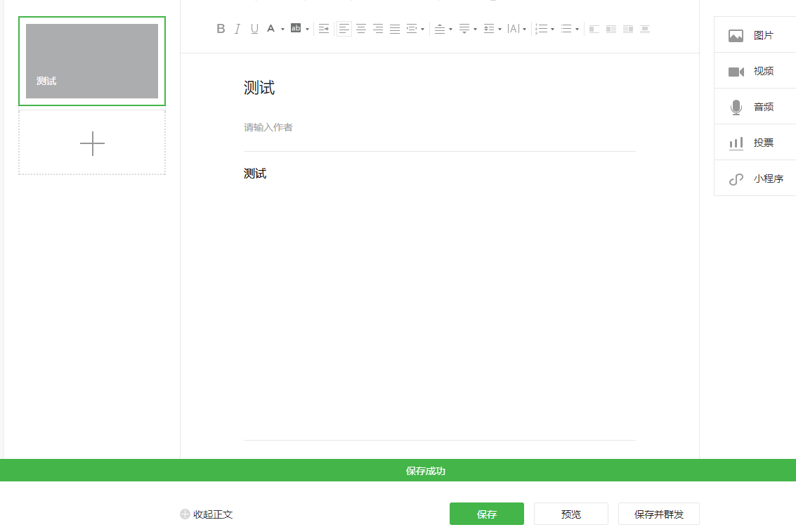Screen dimensions: 796x532
Task: Apply right text alignment
Action: point(378,29)
